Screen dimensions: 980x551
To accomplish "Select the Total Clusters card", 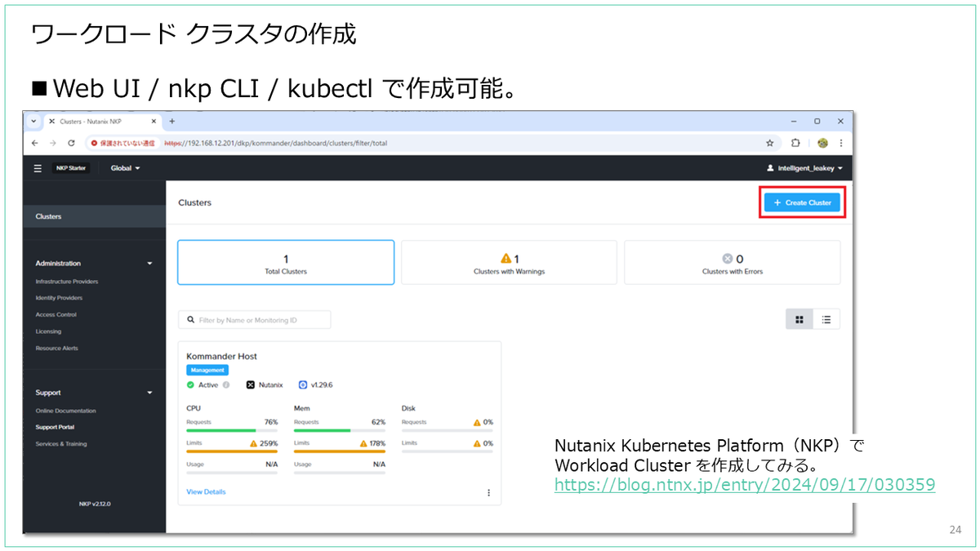I will [286, 262].
